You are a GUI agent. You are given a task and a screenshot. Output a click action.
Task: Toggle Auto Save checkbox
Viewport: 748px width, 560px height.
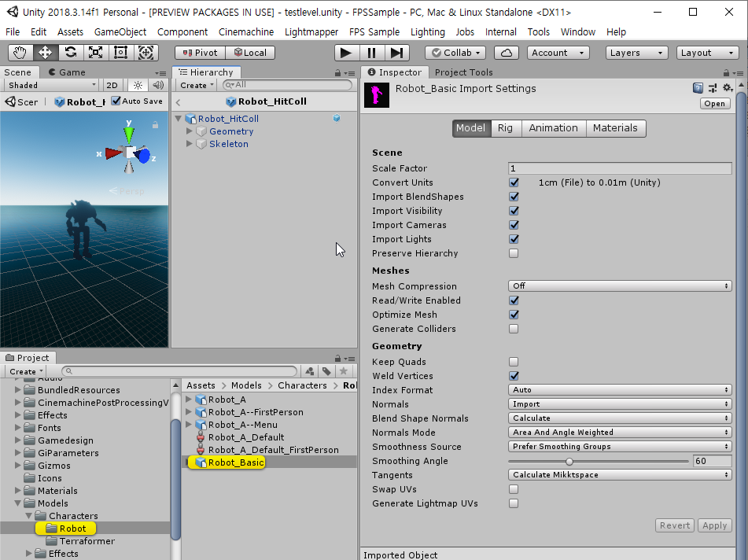coord(116,101)
